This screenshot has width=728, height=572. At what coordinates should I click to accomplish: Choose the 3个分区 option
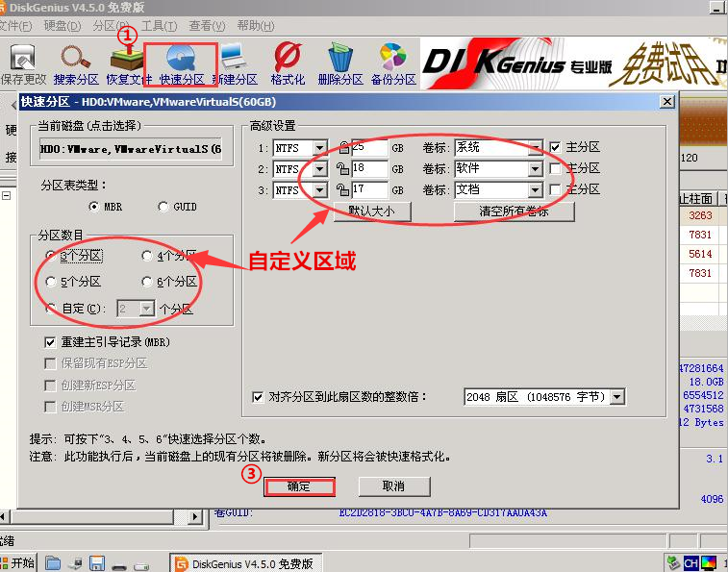tap(51, 256)
